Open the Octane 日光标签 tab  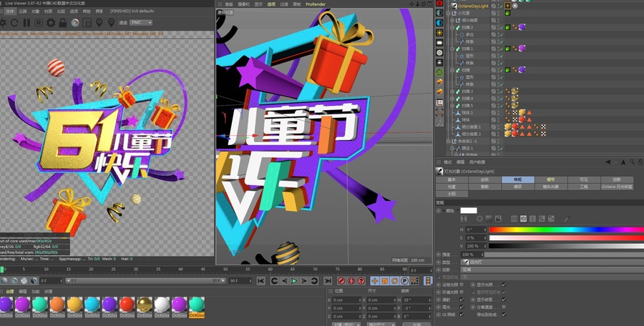point(617,187)
